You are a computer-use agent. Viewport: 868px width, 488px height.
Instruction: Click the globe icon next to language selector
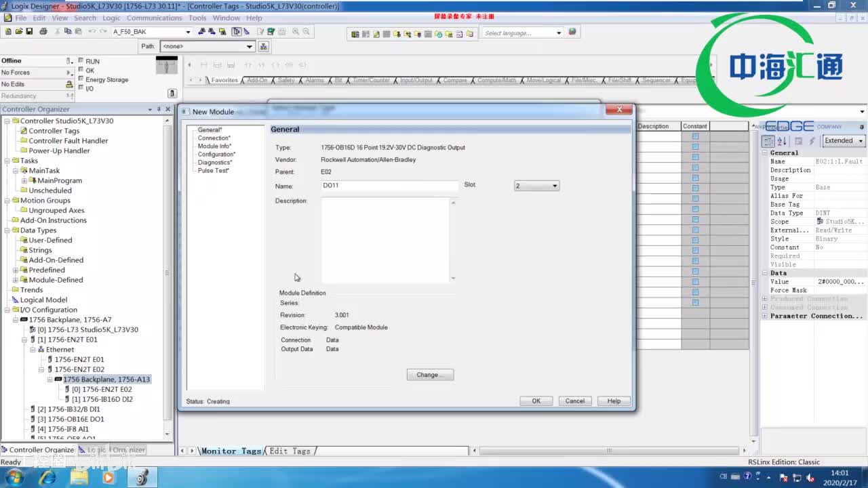tap(572, 32)
